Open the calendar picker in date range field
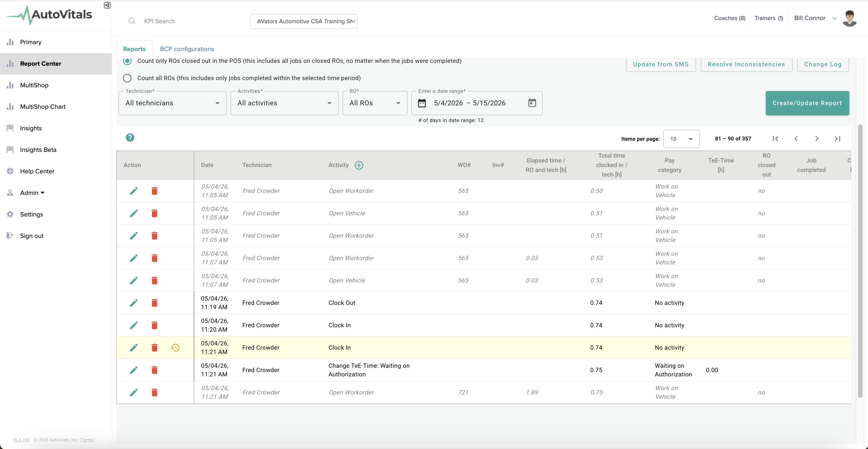 click(532, 103)
